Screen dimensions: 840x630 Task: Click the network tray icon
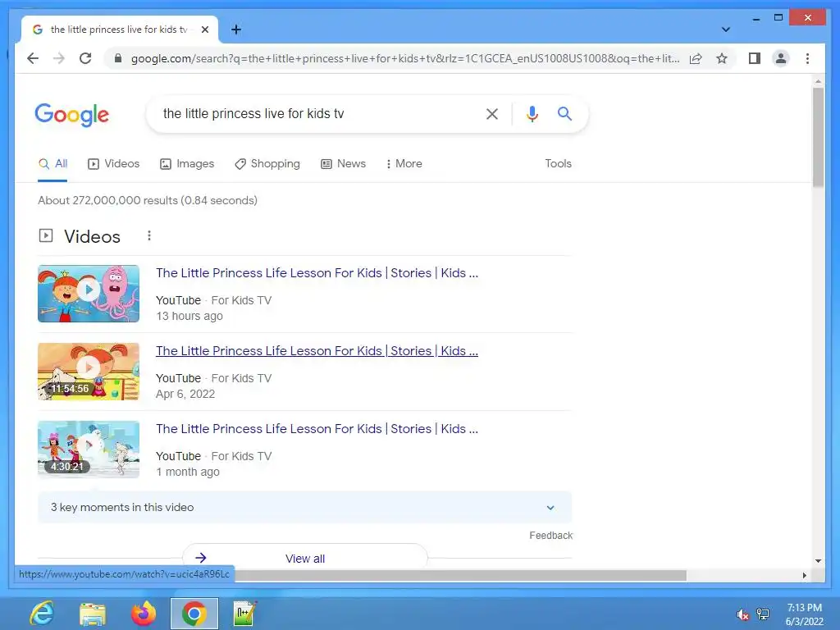763,614
